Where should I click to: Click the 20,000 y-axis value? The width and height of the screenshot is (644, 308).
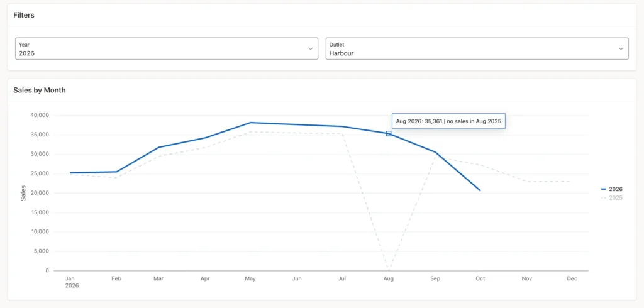tap(40, 193)
